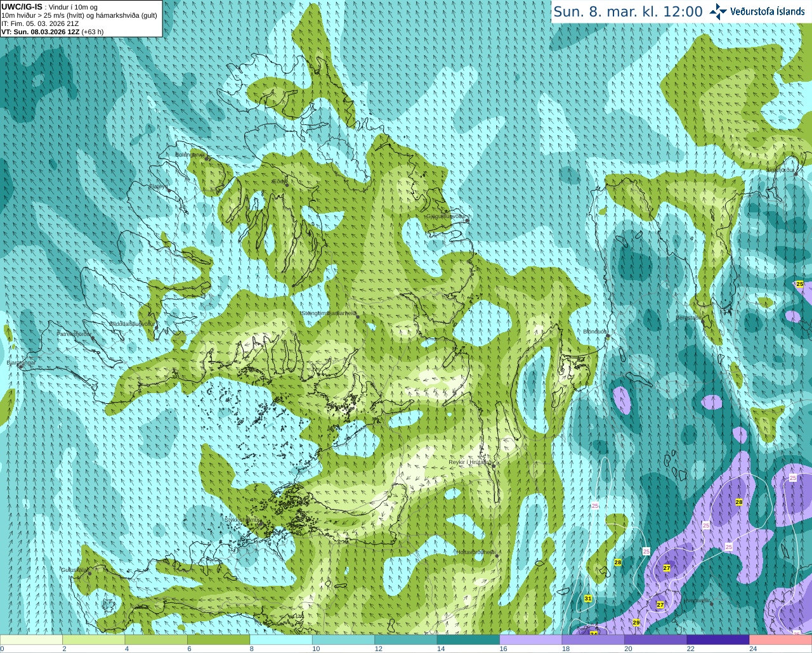Viewport: 812px width, 653px height.
Task: Pick the Steingrímsfjarðarheiði station dot
Action: click(358, 316)
